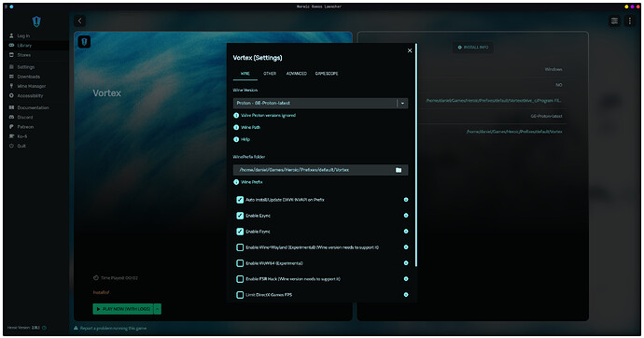Viewport: 644px width, 338px height.
Task: Open Documentation link in the sidebar
Action: (x=29, y=107)
